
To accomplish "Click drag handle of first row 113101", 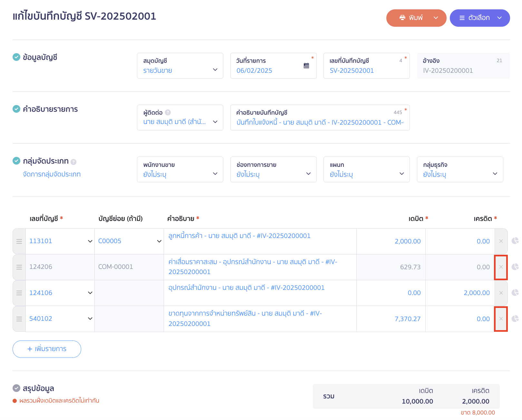I will (19, 242).
